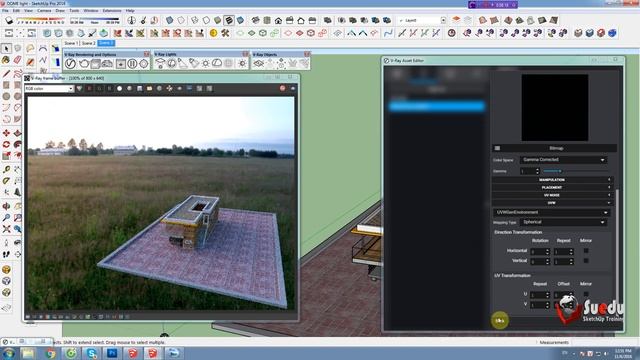Image resolution: width=640 pixels, height=360 pixels.
Task: Click the X-ray face style icon
Action: click(x=169, y=20)
